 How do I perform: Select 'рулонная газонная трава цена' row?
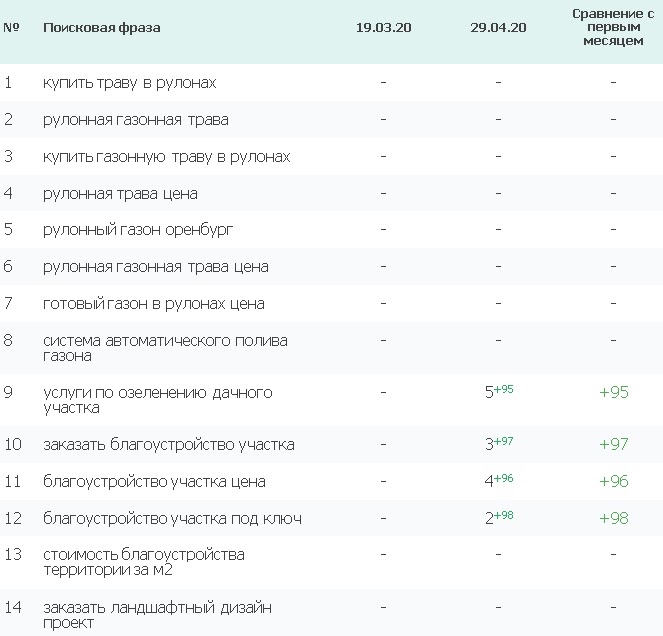(155, 267)
